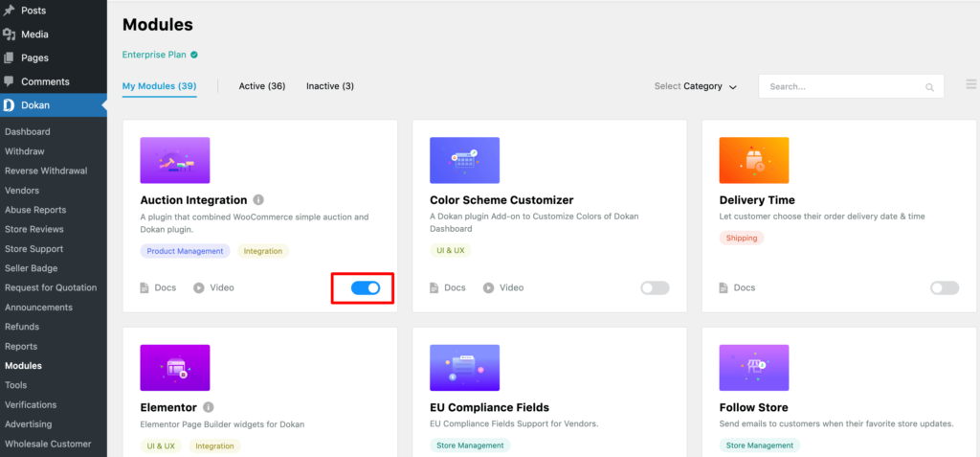Click the module search input field
This screenshot has width=980, height=457.
point(851,86)
